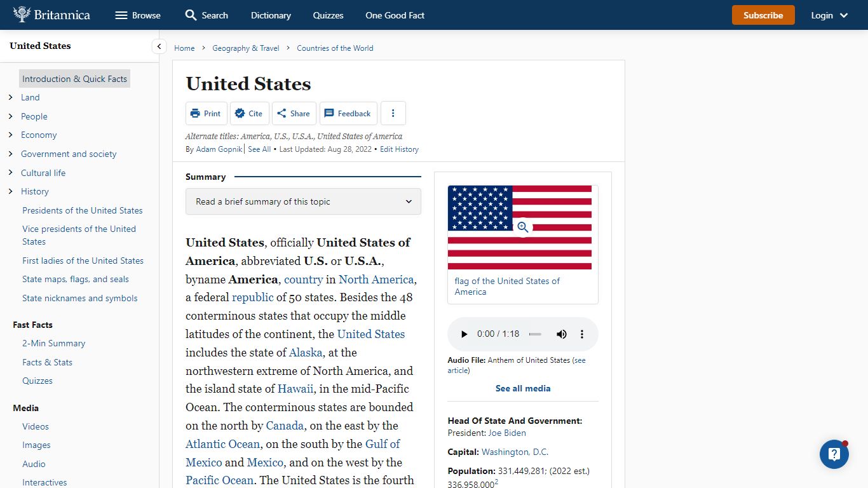
Task: Click the Search magnifier icon
Action: [191, 15]
